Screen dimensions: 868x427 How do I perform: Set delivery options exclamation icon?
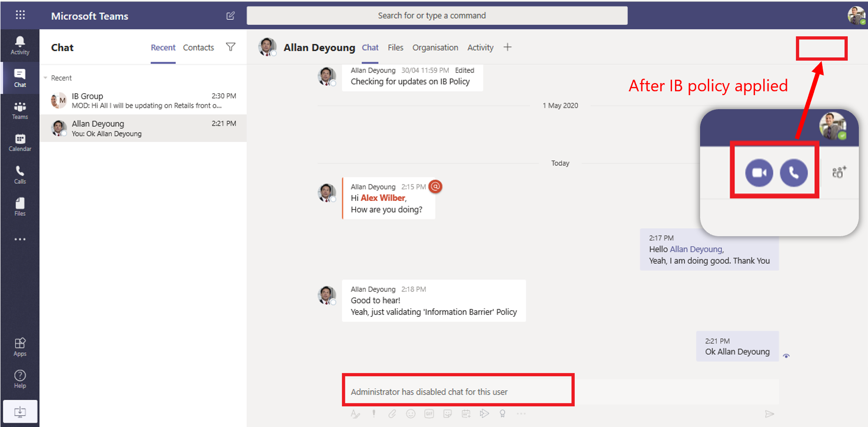coord(373,414)
